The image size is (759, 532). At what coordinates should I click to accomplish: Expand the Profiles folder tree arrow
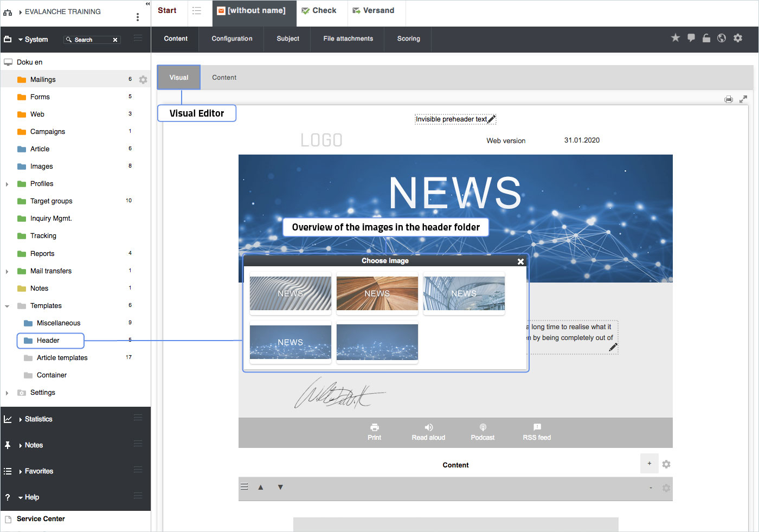[x=7, y=184]
